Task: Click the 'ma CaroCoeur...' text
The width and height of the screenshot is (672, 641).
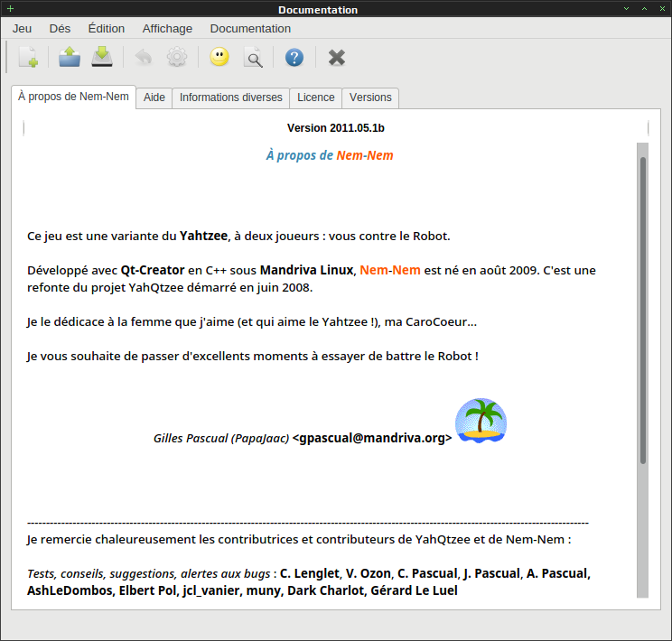Action: 430,321
